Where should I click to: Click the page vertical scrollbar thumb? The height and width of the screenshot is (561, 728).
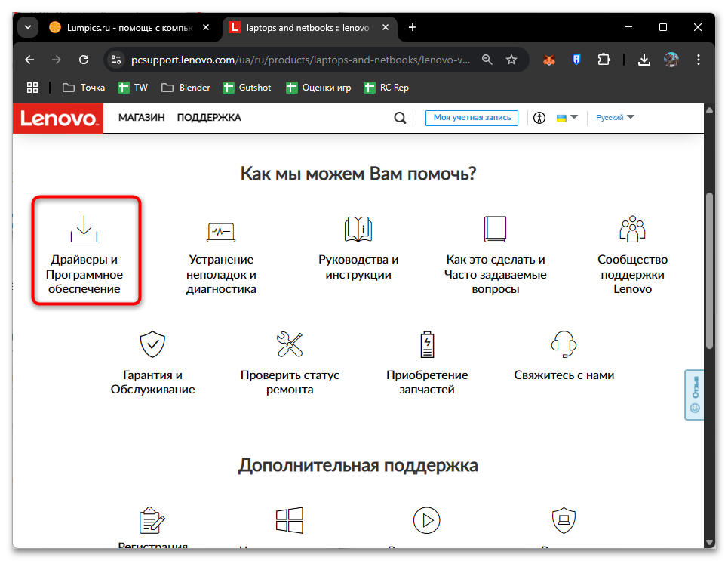pyautogui.click(x=709, y=270)
